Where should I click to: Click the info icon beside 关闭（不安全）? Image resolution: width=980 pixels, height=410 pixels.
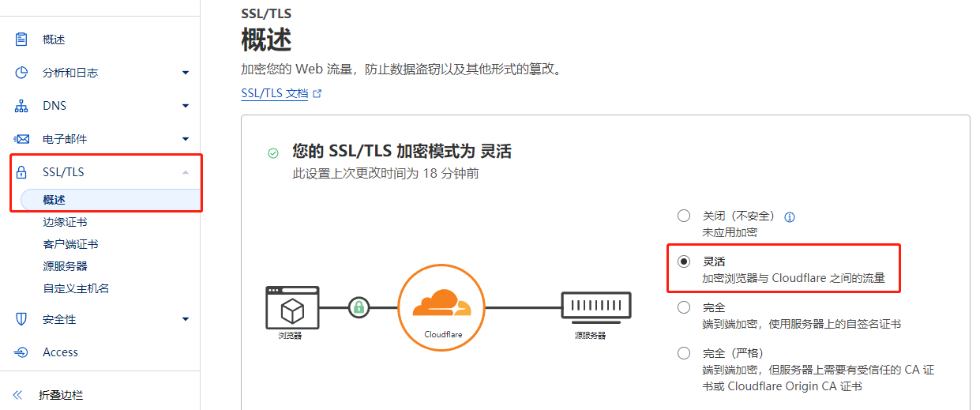[x=789, y=217]
